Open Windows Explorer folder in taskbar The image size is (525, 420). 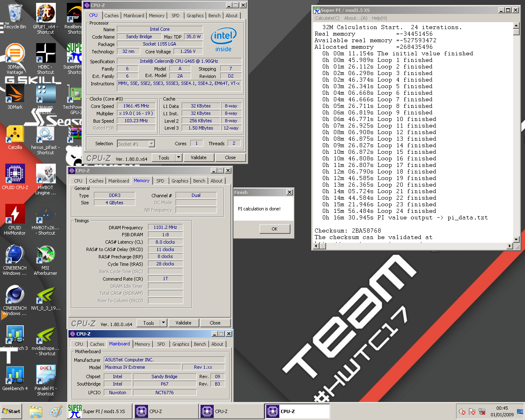(x=36, y=411)
